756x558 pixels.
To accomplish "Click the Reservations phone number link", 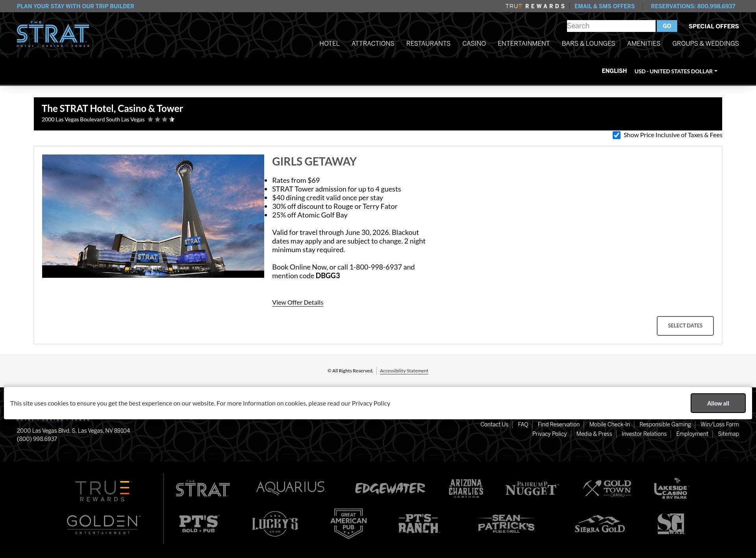I will (x=693, y=6).
